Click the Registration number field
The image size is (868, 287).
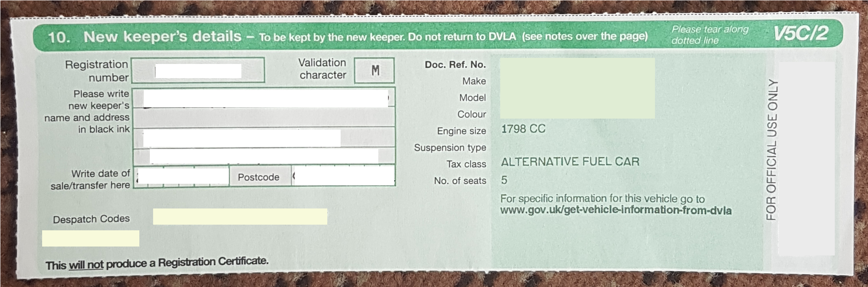click(x=198, y=70)
